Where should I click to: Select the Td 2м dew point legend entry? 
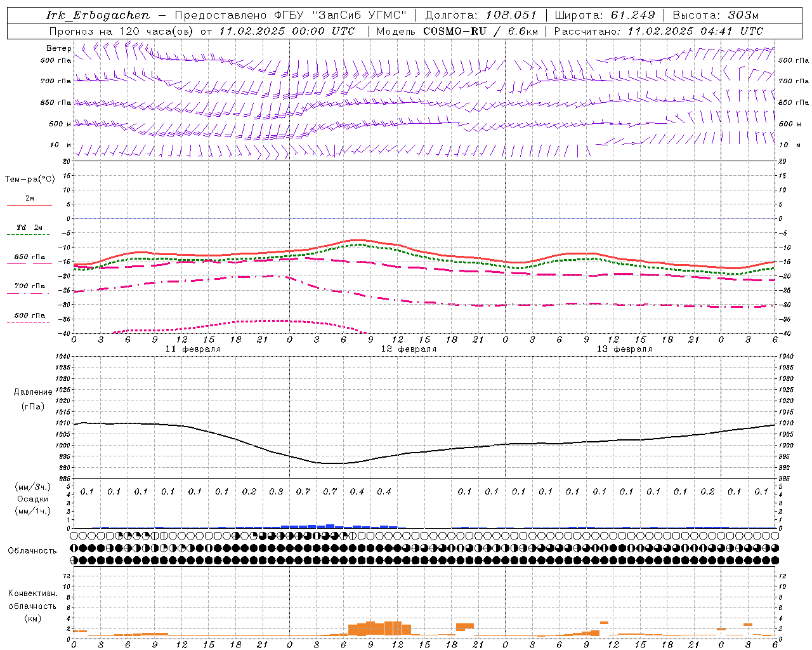(x=30, y=227)
